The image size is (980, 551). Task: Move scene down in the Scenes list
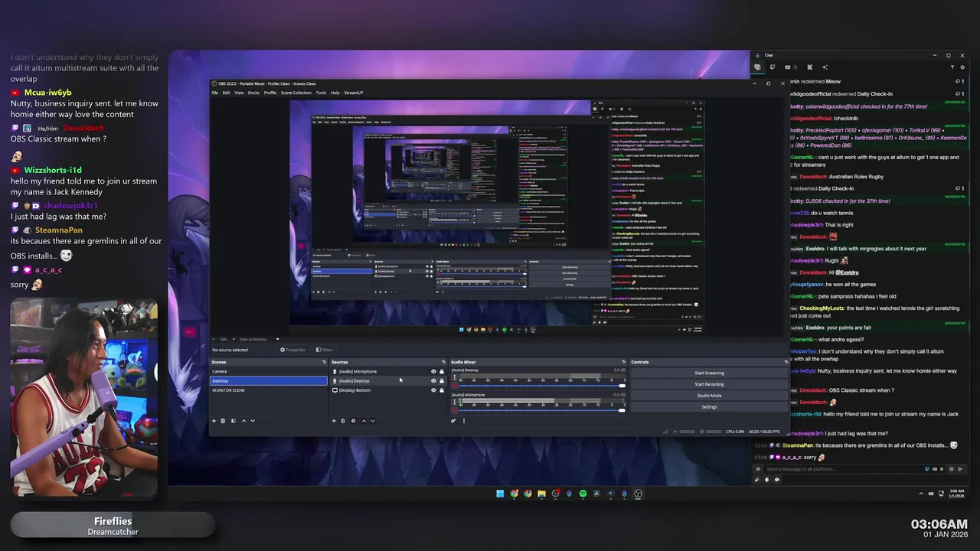253,421
